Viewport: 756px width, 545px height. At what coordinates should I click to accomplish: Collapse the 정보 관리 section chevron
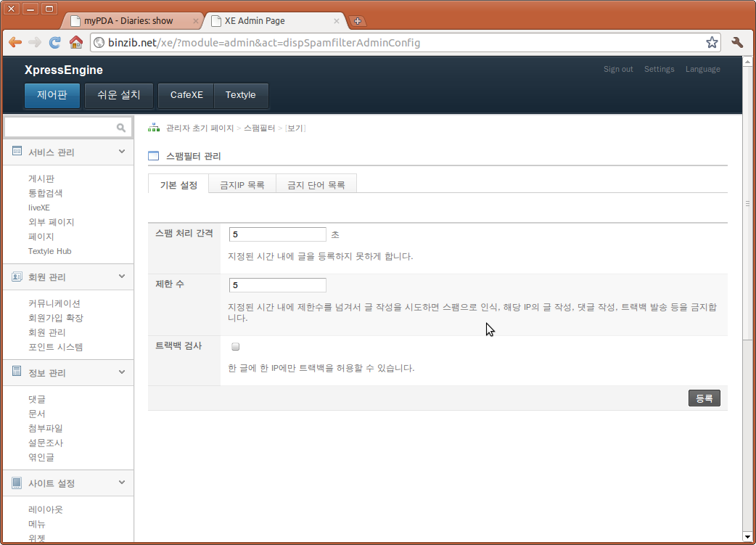122,372
